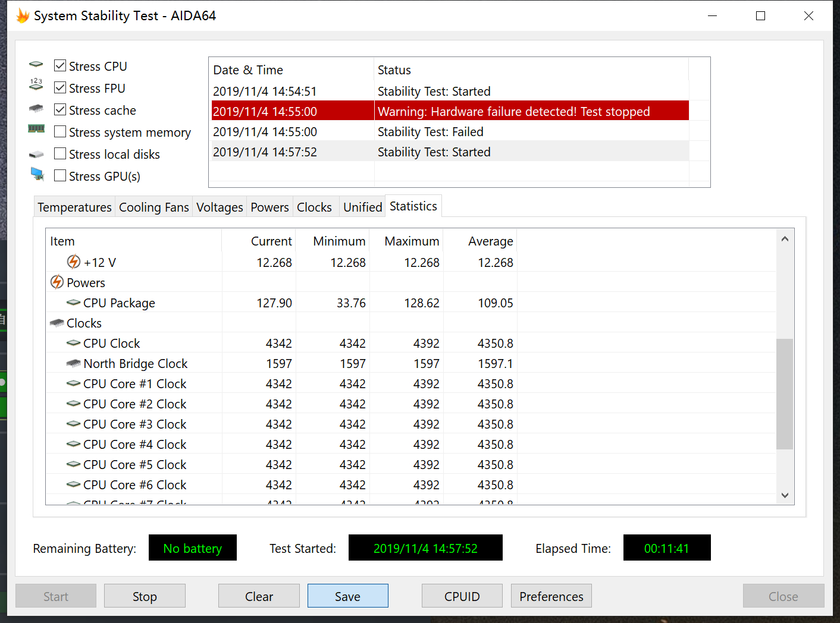Click the Status column header in log

(x=531, y=70)
